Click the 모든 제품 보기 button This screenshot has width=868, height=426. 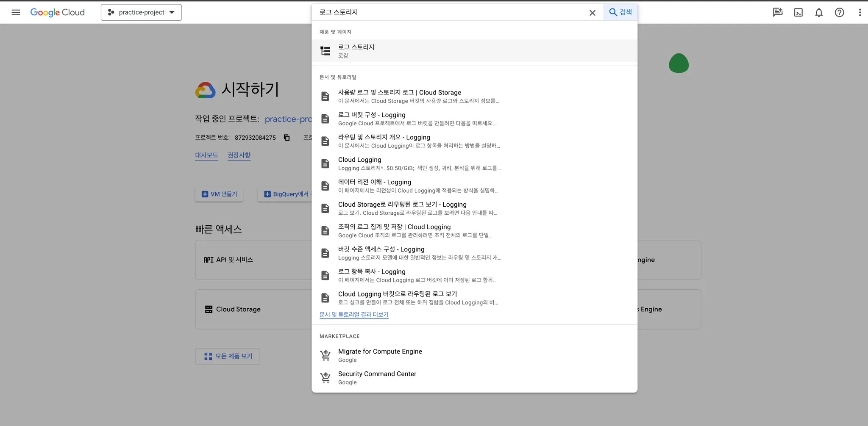[x=228, y=357]
